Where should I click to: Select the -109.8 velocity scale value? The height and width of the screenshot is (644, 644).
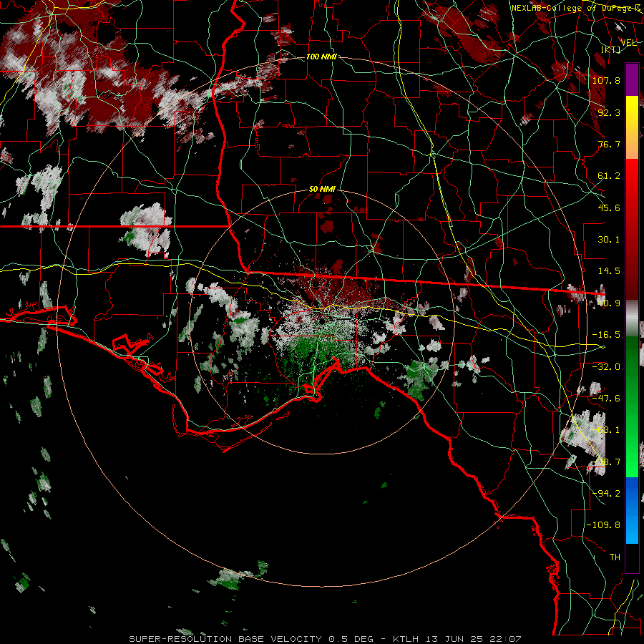pos(603,525)
